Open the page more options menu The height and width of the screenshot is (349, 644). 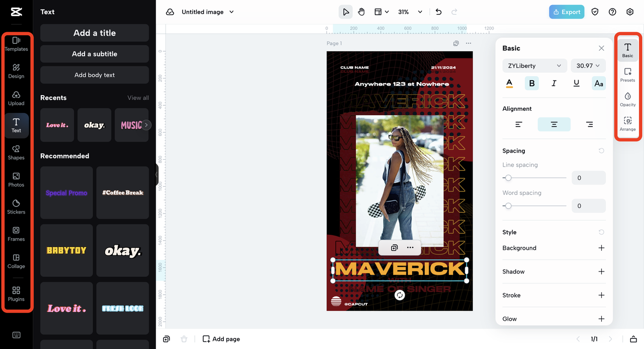(468, 43)
